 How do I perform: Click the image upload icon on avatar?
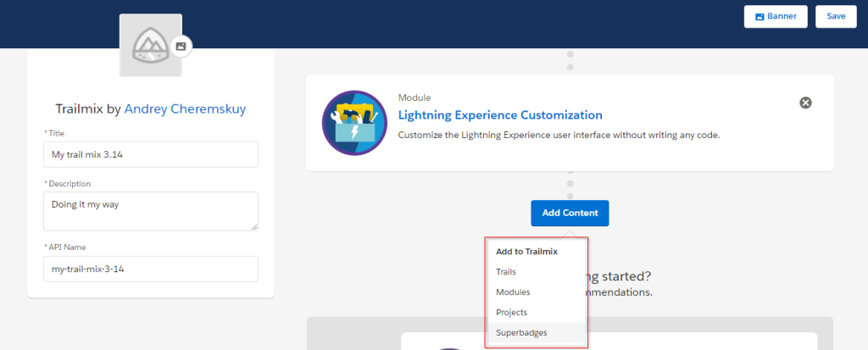(x=181, y=47)
